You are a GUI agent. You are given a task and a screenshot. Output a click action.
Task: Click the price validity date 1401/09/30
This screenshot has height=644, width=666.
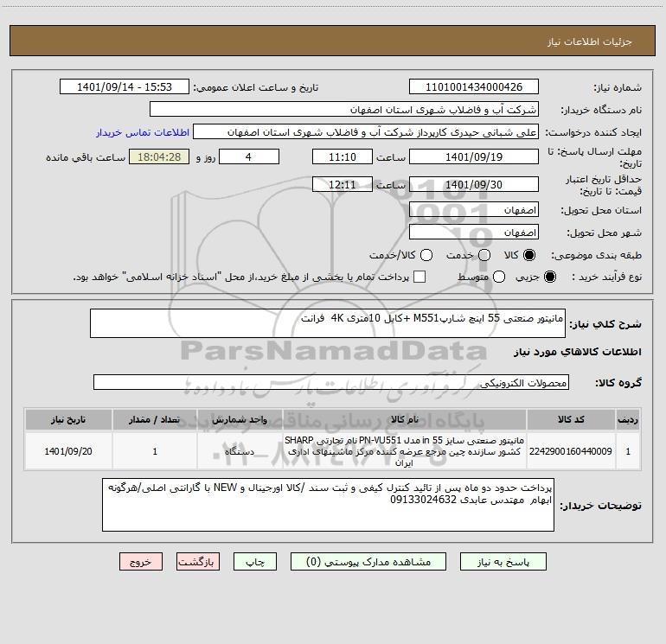474,184
